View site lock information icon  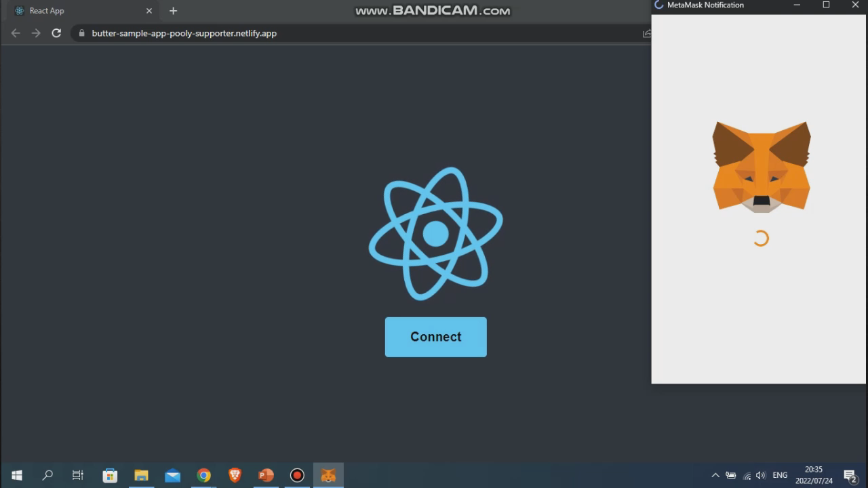point(81,33)
